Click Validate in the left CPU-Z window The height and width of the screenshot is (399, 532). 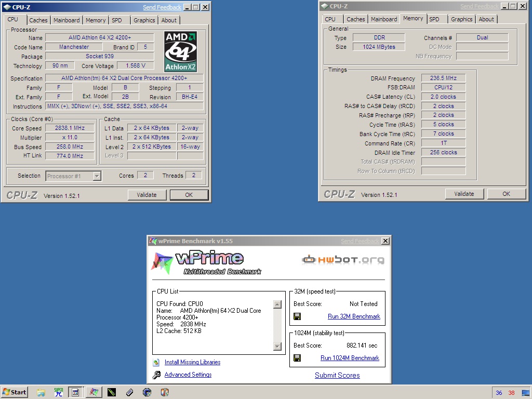(x=147, y=195)
